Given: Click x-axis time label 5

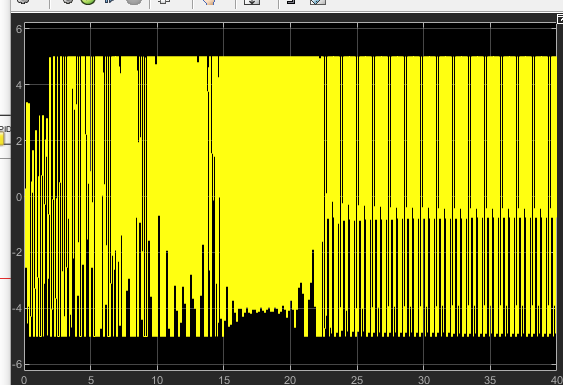Looking at the screenshot, I should tap(91, 380).
